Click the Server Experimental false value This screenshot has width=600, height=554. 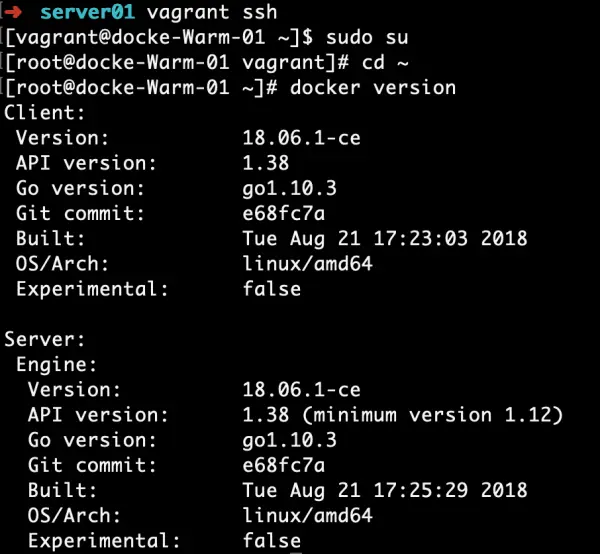coord(272,540)
